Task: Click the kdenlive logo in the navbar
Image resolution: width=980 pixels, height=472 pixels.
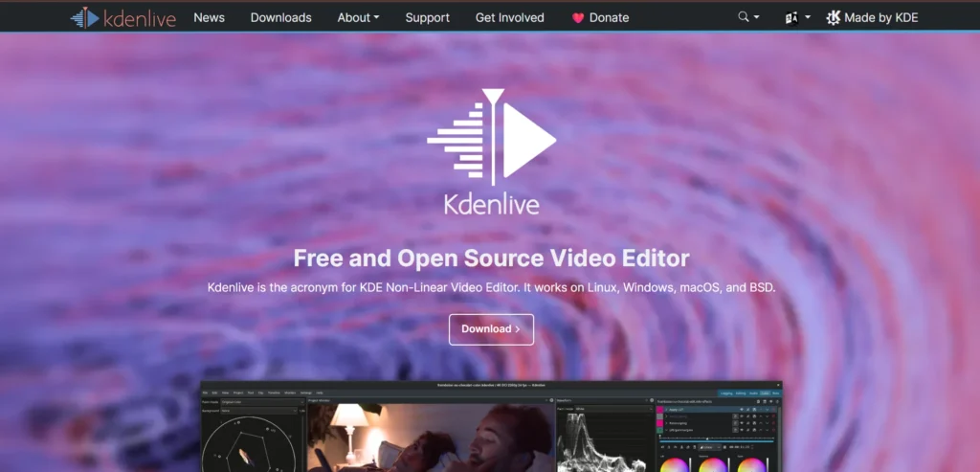Action: pos(123,17)
